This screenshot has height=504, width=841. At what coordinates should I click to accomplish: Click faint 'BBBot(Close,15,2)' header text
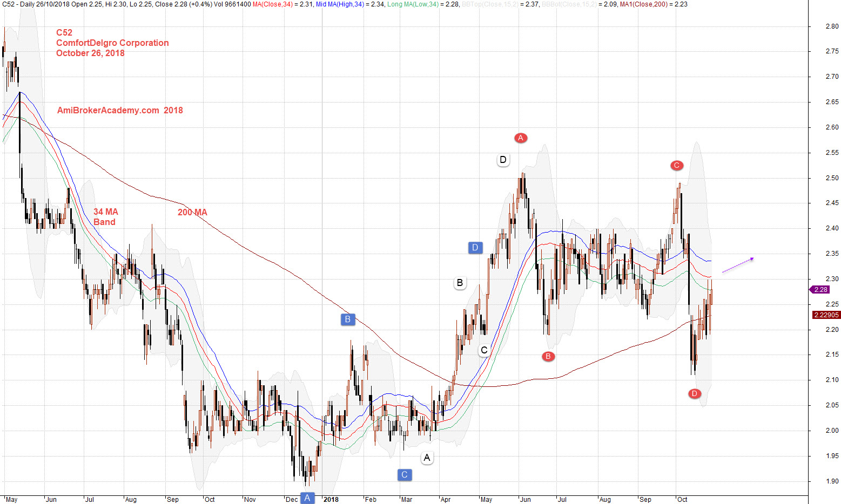(x=569, y=4)
